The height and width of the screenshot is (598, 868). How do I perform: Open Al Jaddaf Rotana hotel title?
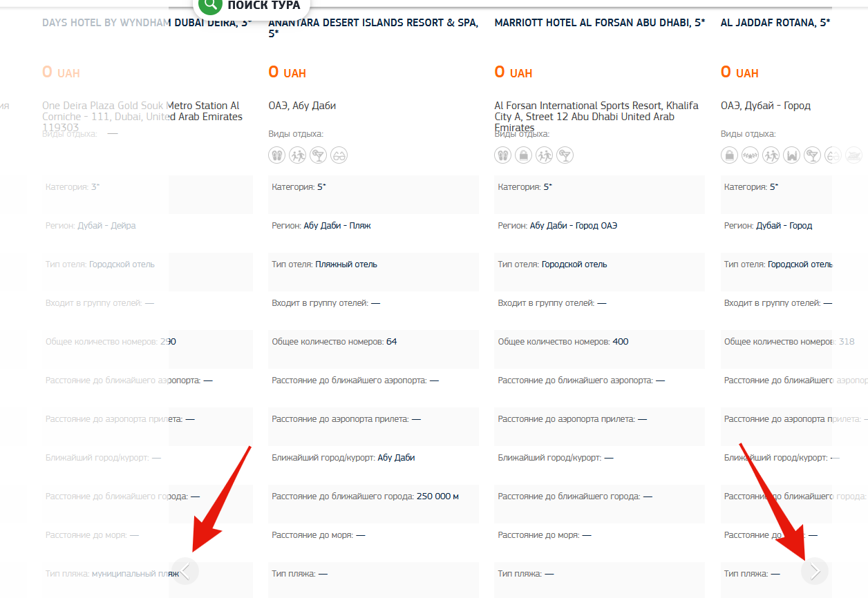[x=775, y=23]
